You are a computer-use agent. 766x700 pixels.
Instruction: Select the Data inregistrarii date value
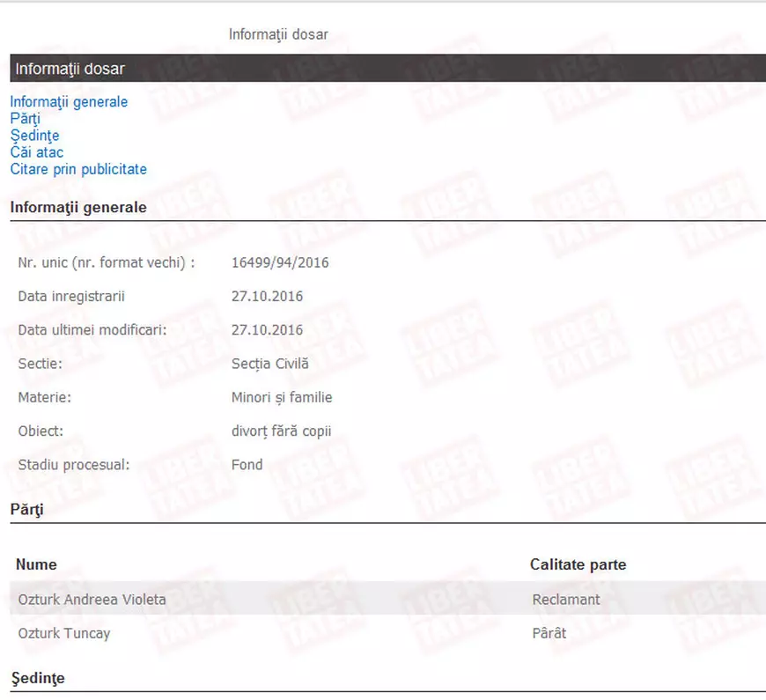point(267,297)
